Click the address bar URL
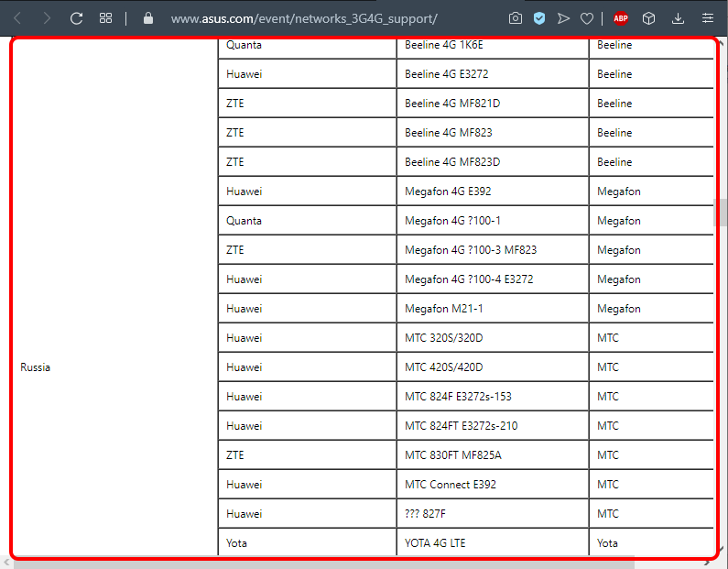728x569 pixels. tap(304, 18)
